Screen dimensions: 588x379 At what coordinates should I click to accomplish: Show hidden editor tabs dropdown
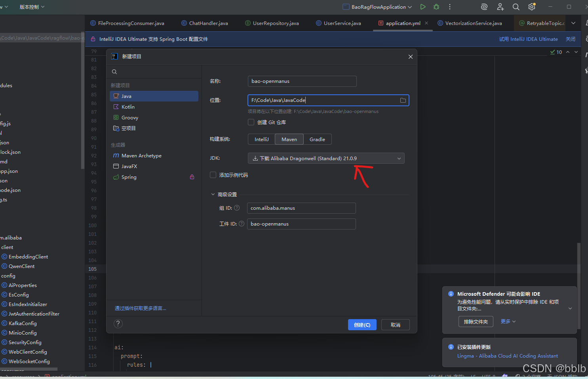[573, 23]
